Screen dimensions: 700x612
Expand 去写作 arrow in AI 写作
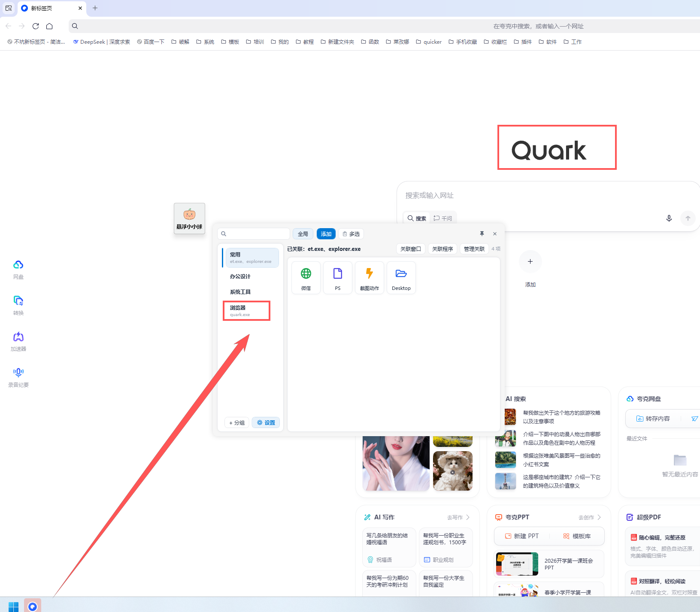(x=468, y=517)
